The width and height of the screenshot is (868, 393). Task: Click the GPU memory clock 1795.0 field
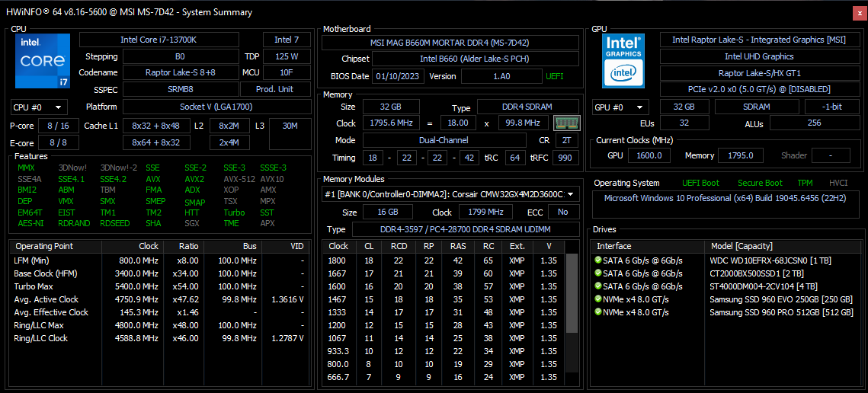click(740, 155)
